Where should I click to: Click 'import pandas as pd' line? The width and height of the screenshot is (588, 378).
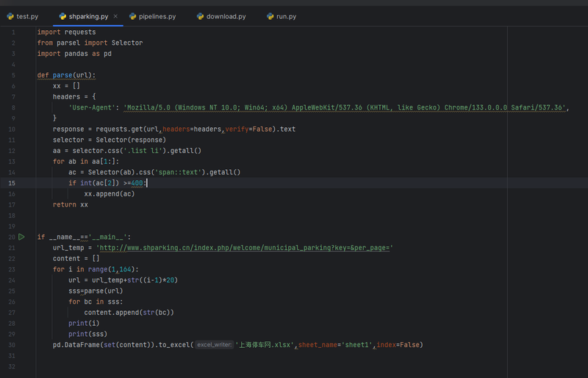(x=74, y=54)
